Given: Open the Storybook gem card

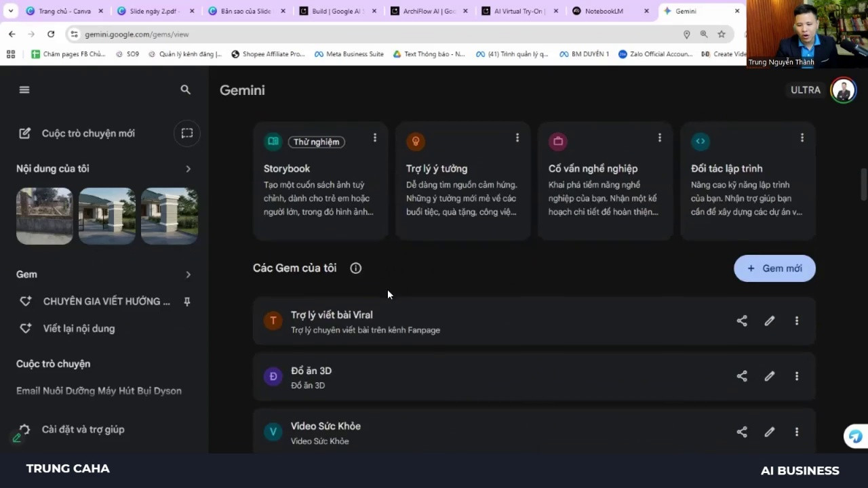Looking at the screenshot, I should pos(320,181).
